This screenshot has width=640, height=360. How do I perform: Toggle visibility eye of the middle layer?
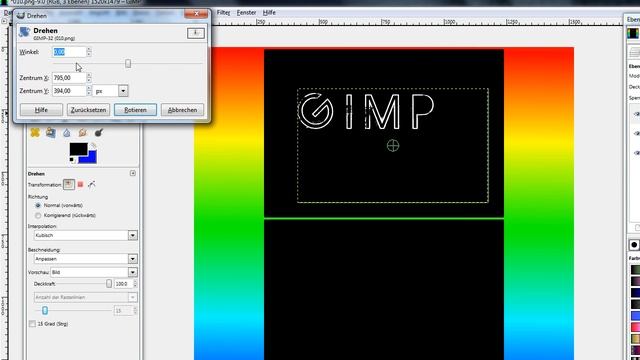[637, 133]
